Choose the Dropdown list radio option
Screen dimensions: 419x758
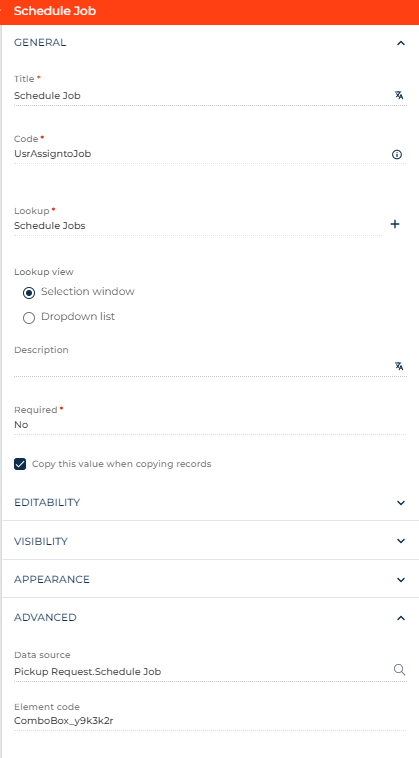[x=29, y=318]
